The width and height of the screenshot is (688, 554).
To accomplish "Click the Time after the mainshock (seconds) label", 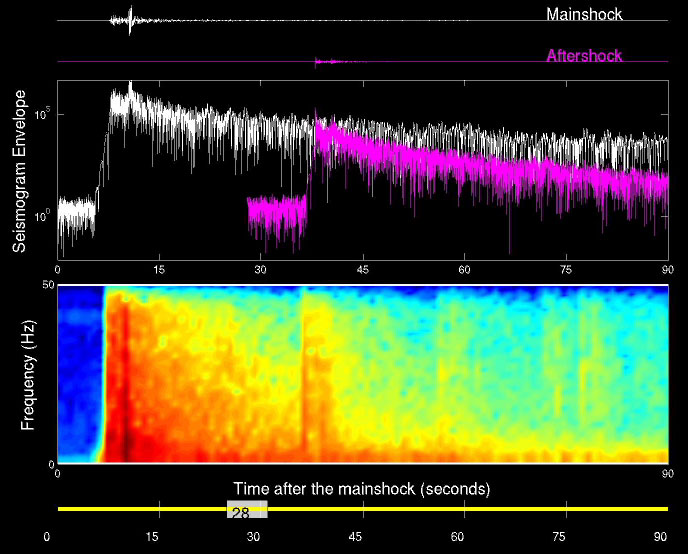I will click(x=362, y=489).
